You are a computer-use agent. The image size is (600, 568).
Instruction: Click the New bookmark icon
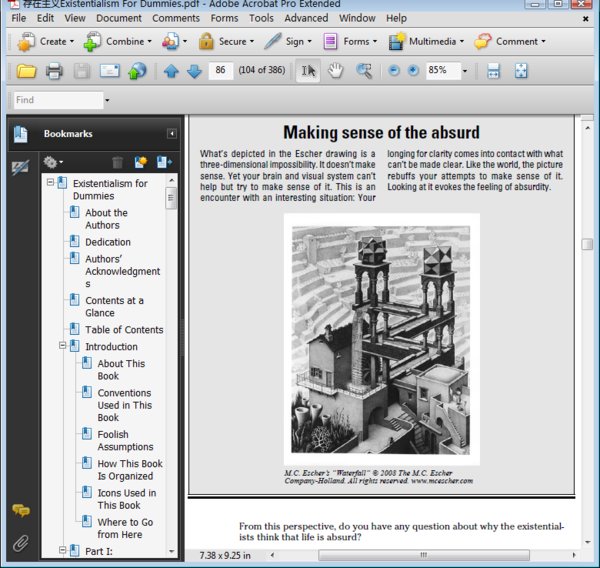(141, 162)
